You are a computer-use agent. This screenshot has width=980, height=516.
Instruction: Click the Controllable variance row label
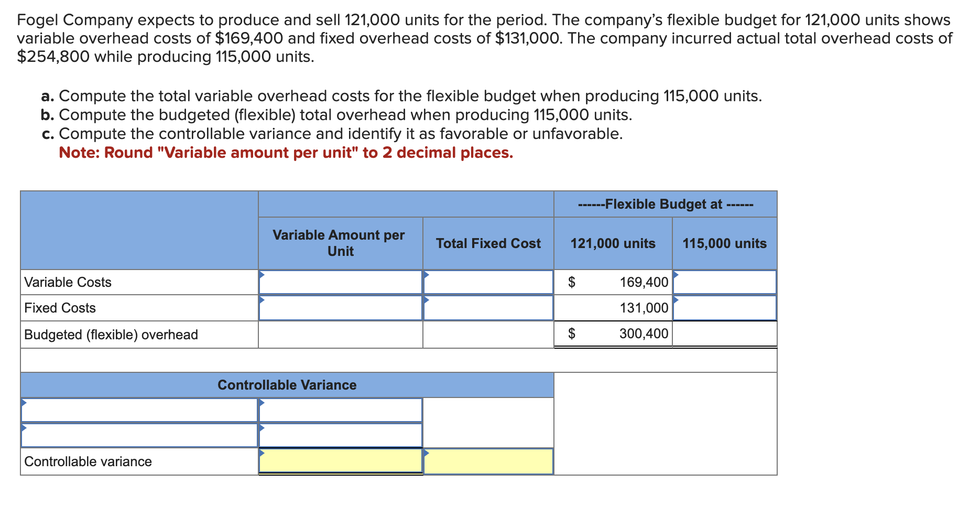88,461
